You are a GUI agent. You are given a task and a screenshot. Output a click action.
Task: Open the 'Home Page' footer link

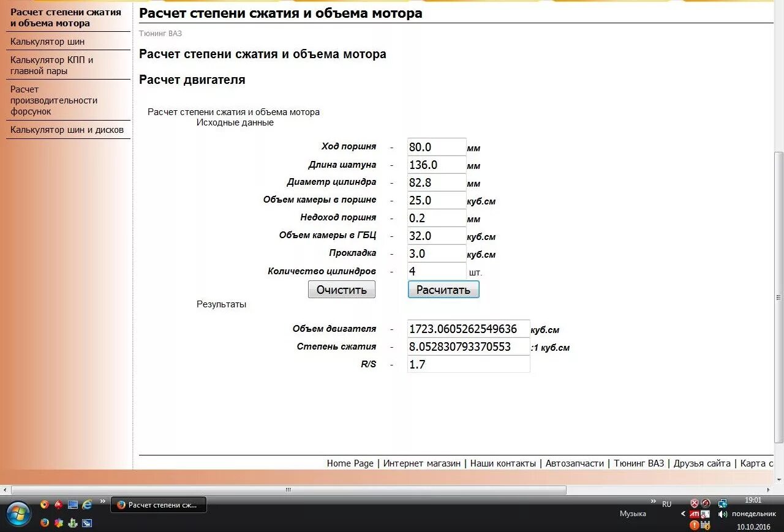350,463
